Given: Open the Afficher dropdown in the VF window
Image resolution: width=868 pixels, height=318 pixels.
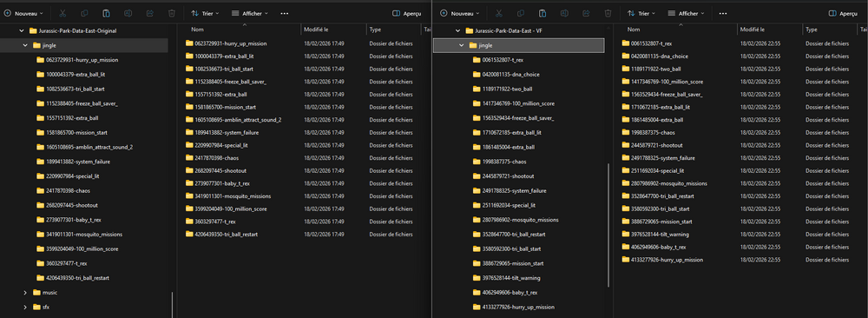Looking at the screenshot, I should pos(686,13).
